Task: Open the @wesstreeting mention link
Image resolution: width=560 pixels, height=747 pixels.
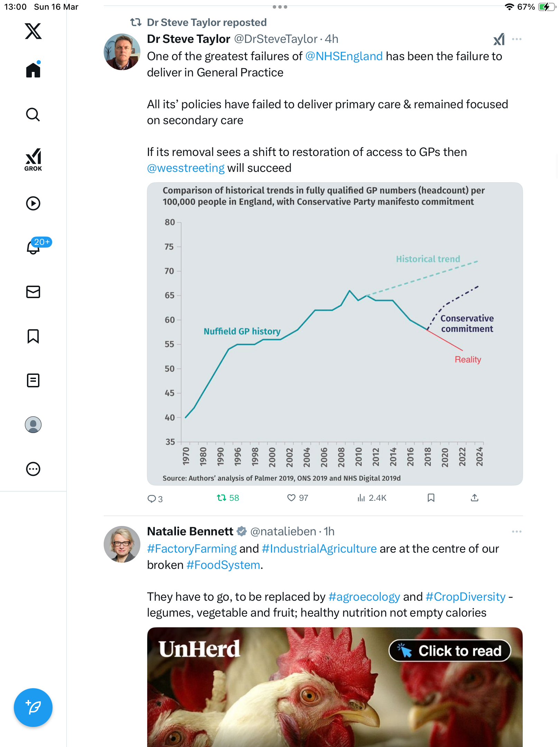Action: (186, 168)
